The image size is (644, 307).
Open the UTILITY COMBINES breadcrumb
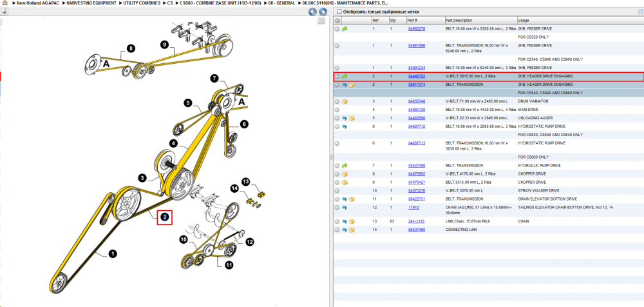tap(142, 3)
